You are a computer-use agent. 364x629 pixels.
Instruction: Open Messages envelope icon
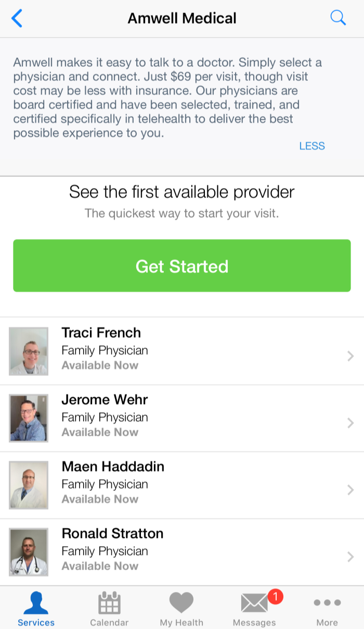pos(254,604)
